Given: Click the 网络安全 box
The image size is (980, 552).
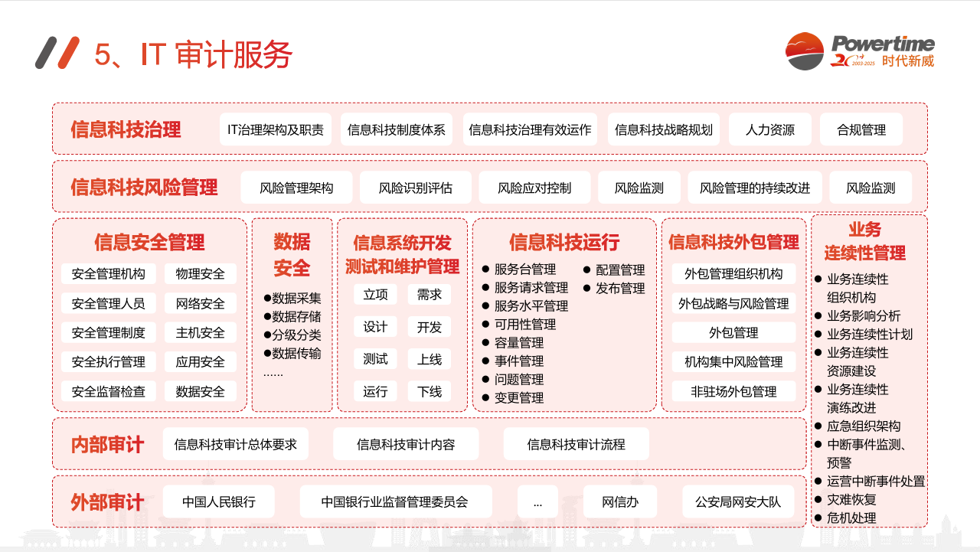Looking at the screenshot, I should point(201,304).
